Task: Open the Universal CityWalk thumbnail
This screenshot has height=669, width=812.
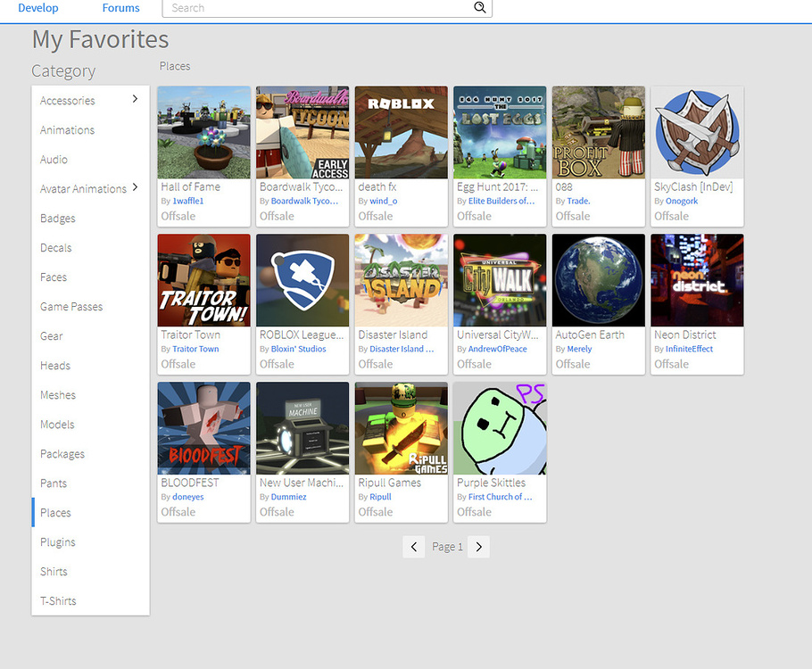Action: [500, 280]
